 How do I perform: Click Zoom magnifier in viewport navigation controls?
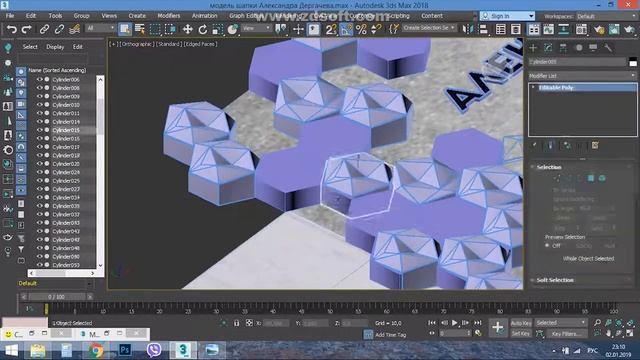tap(598, 323)
